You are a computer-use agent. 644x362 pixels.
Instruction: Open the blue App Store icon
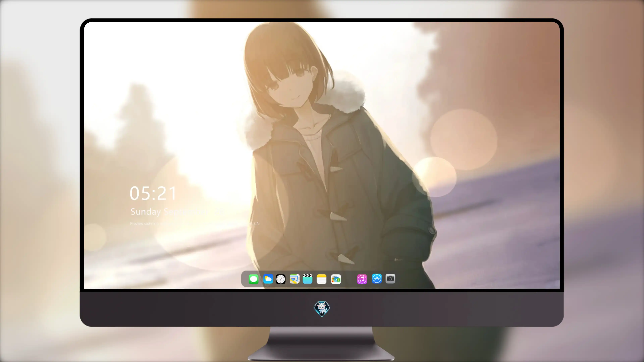[x=377, y=279]
